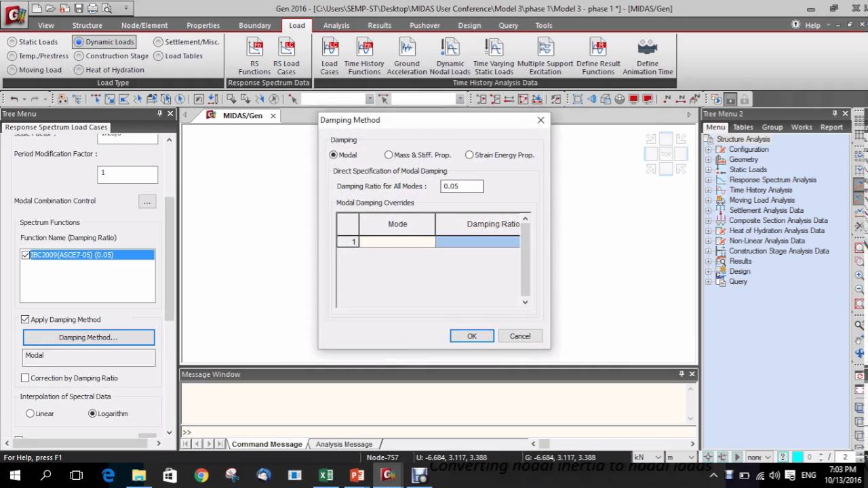Switch to Tables tab in Tree Menu 2
Viewport: 868px width, 488px height.
(x=743, y=127)
